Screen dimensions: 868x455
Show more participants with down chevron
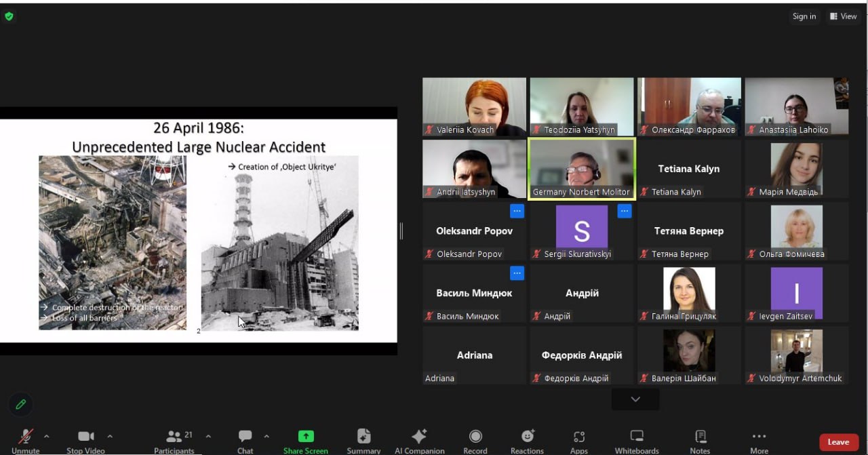click(x=635, y=399)
